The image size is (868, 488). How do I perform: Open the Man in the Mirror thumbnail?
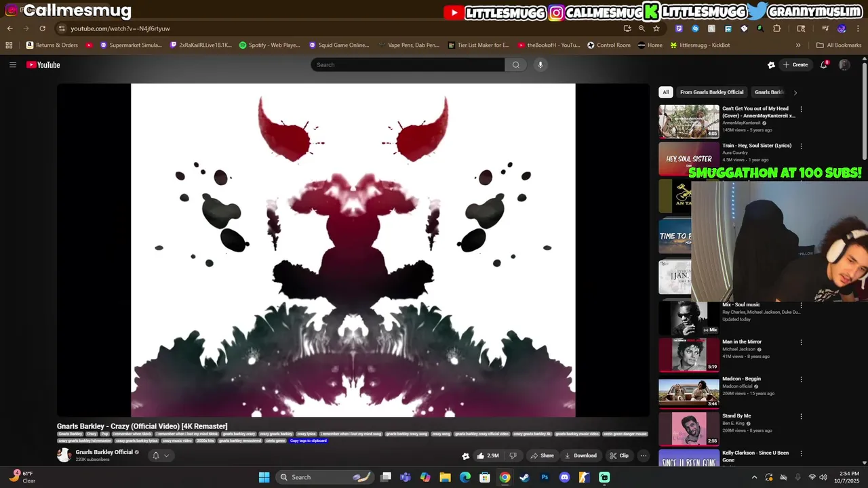tap(689, 354)
